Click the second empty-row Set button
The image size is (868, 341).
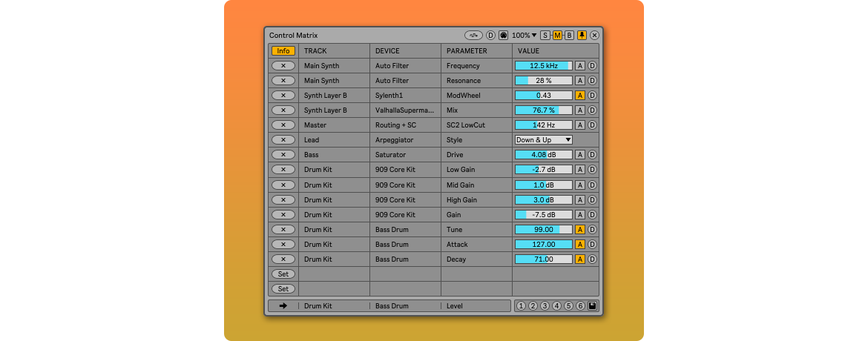pos(283,288)
